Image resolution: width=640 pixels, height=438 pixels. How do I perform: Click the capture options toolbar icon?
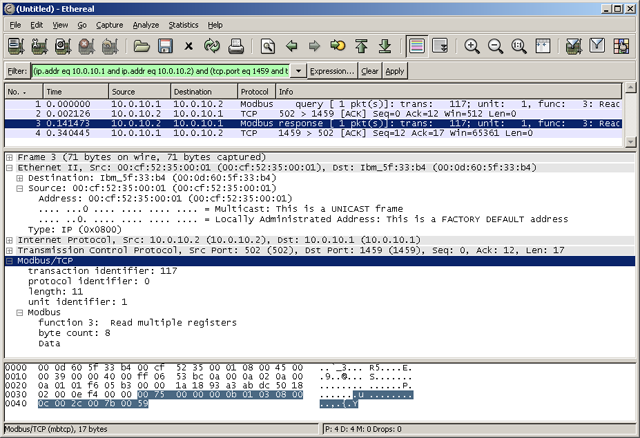coord(39,46)
